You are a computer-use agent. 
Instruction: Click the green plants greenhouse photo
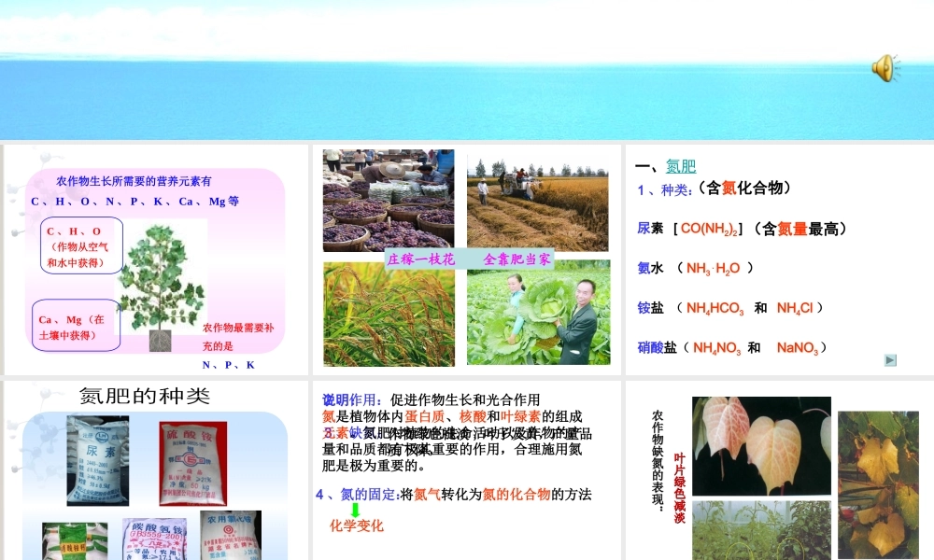(761, 529)
